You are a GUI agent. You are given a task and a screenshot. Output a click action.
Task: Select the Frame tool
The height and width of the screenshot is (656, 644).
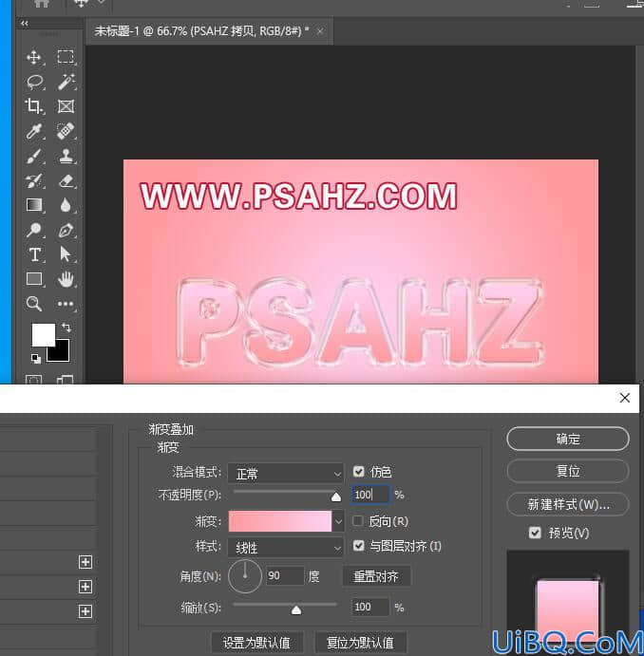(x=66, y=106)
